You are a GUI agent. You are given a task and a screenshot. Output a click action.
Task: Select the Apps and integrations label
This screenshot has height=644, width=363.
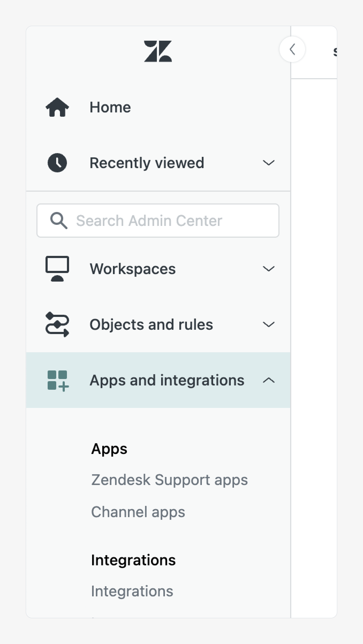pos(167,380)
